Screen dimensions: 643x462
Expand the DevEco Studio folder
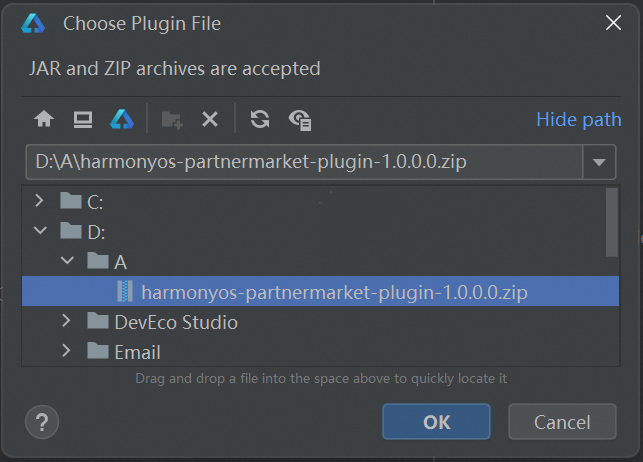66,321
